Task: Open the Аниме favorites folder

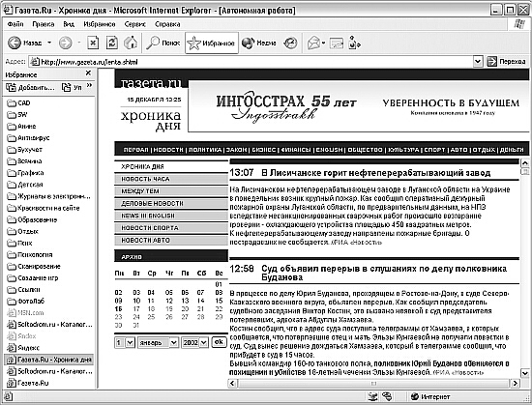Action: tap(21, 127)
